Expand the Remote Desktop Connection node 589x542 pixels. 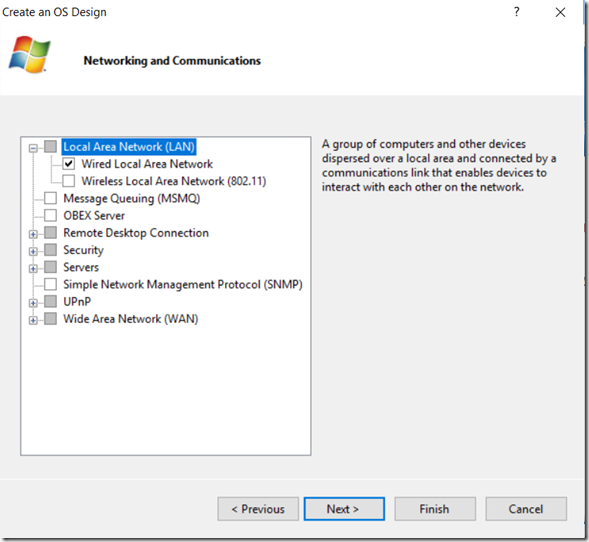[33, 234]
